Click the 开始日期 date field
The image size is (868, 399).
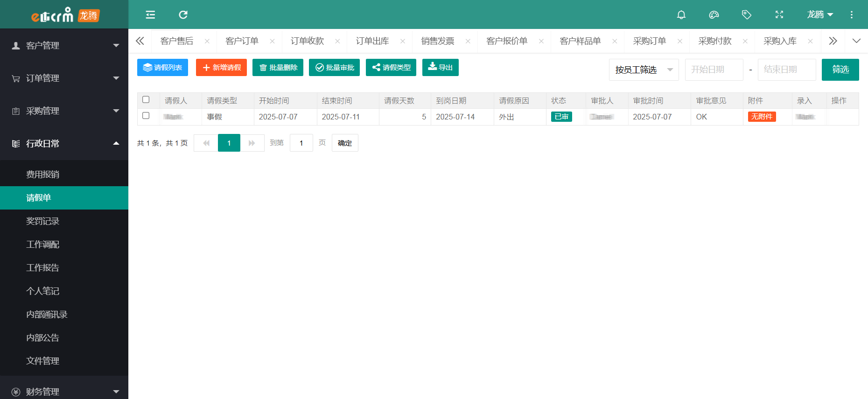(x=714, y=70)
